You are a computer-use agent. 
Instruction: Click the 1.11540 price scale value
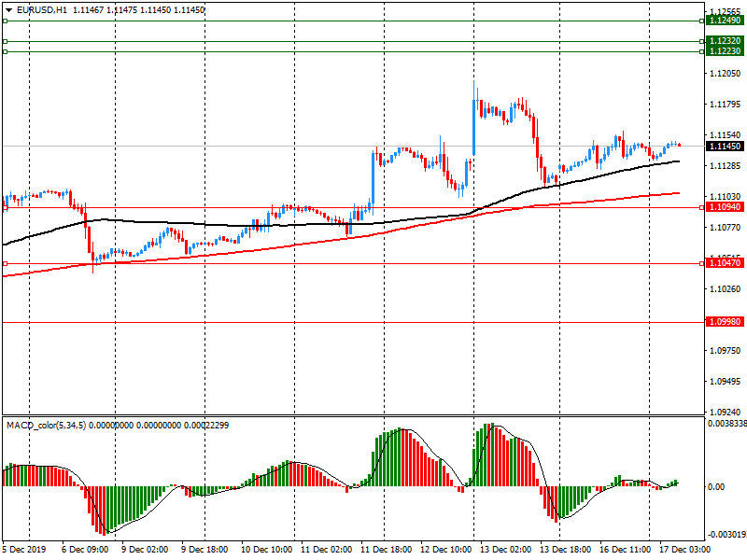pos(726,135)
